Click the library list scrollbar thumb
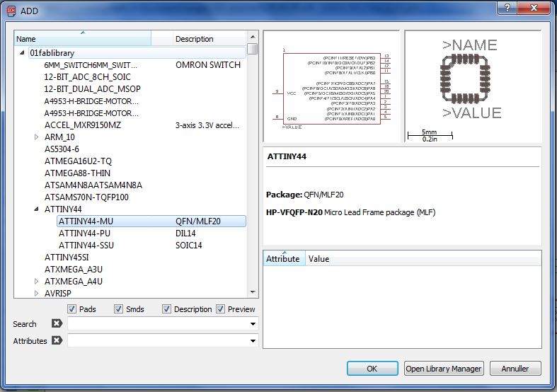 tap(253, 49)
